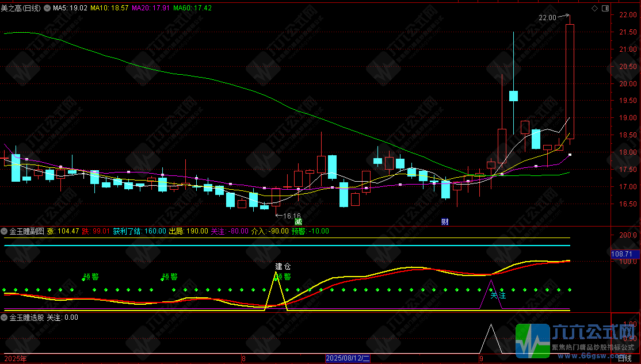Click the 跌: 99.01 value label
Image resolution: width=641 pixels, height=364 pixels.
coord(96,231)
